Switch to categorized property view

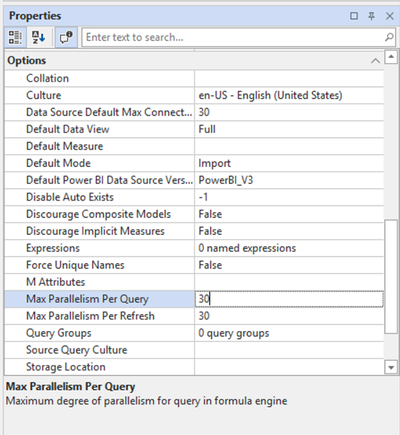coord(15,37)
